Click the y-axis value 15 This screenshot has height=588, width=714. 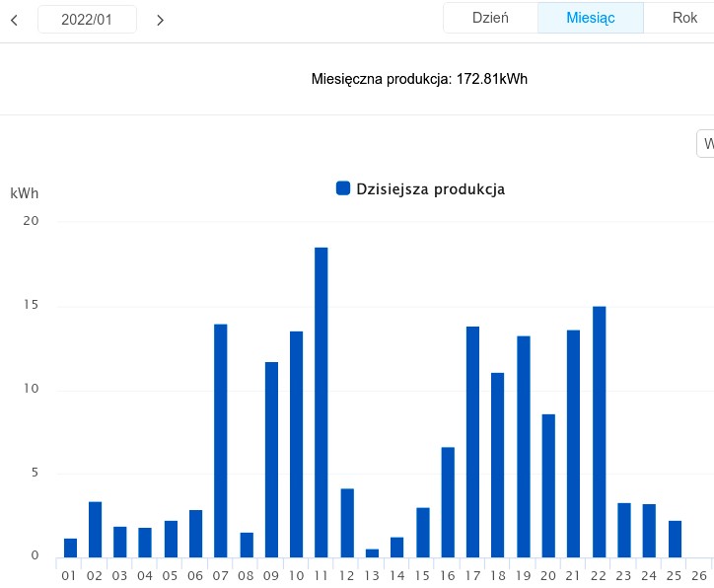pyautogui.click(x=31, y=305)
